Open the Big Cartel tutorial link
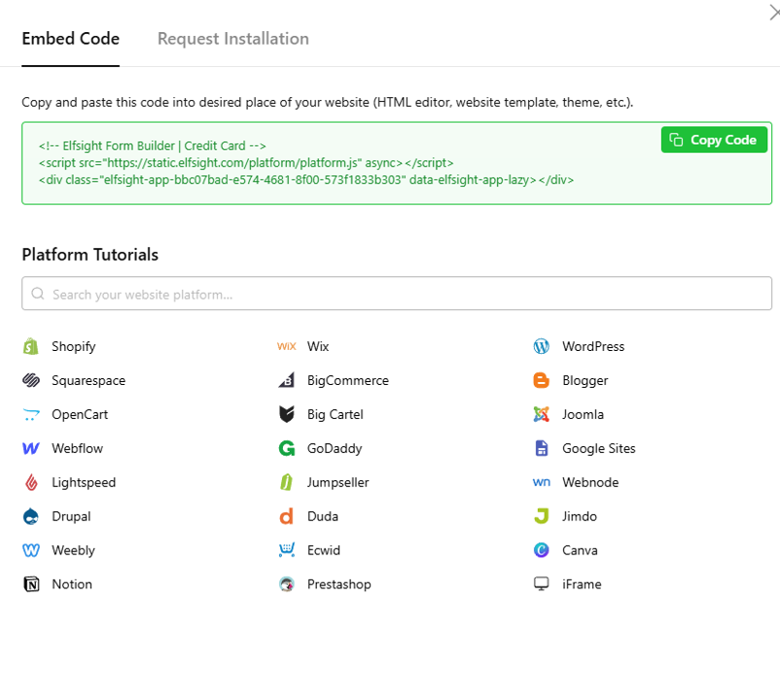 pos(336,414)
